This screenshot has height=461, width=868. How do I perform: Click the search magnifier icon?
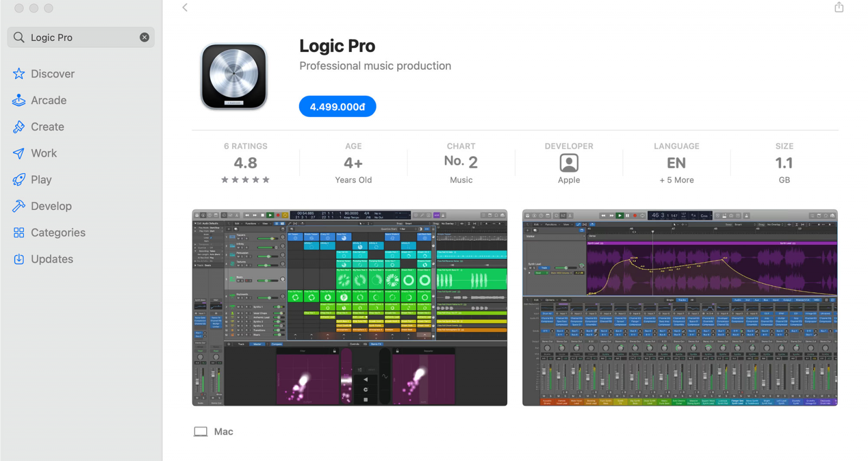pyautogui.click(x=19, y=37)
